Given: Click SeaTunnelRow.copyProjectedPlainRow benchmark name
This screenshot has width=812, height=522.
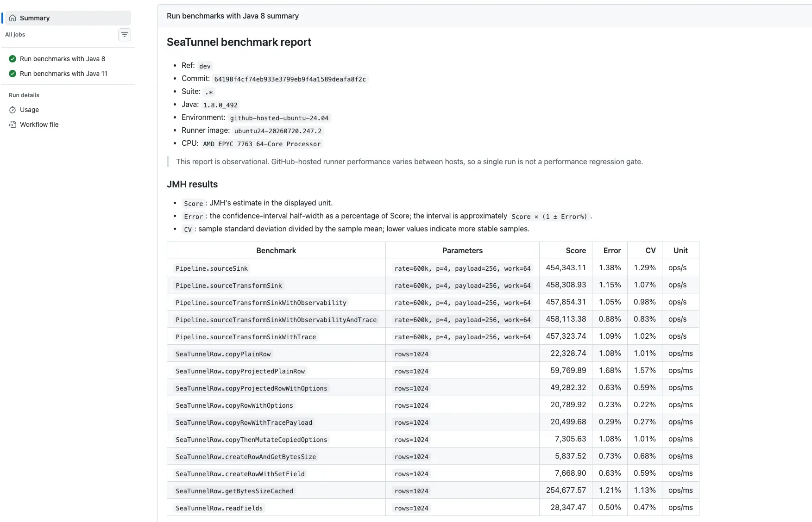Looking at the screenshot, I should coord(240,371).
